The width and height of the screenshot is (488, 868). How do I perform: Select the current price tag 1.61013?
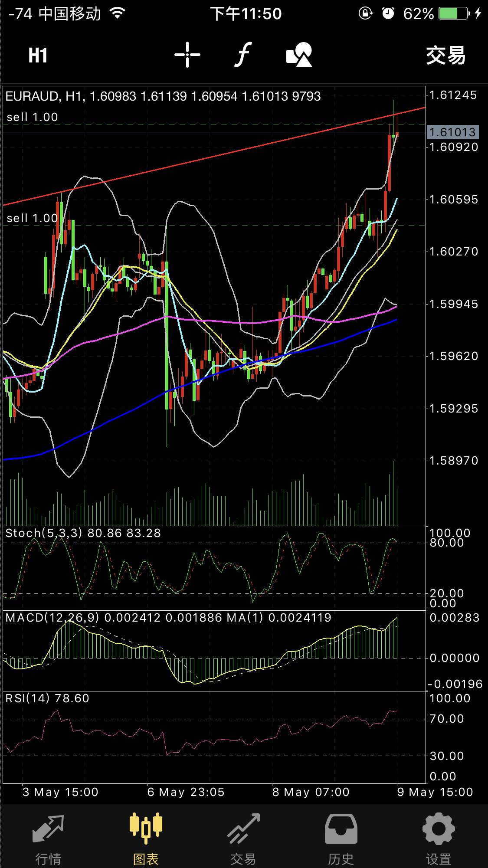click(x=453, y=132)
